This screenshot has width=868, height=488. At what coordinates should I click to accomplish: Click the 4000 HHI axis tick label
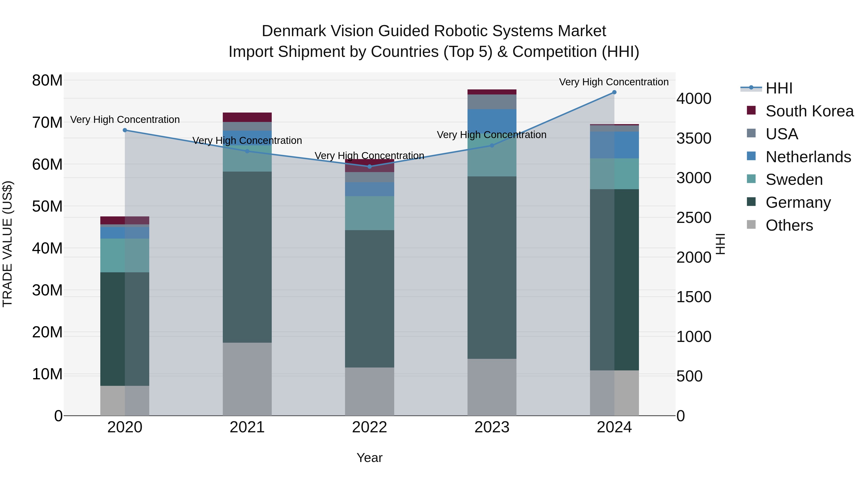pyautogui.click(x=694, y=99)
